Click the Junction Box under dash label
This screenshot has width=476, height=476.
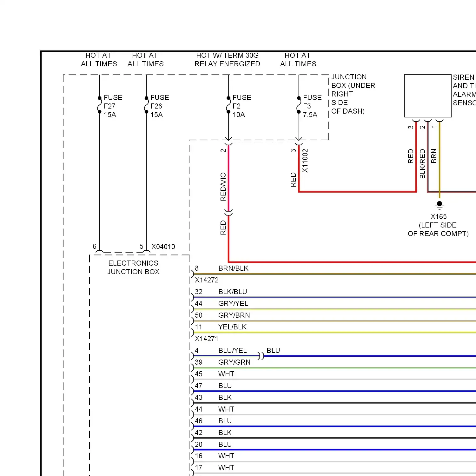(x=353, y=94)
